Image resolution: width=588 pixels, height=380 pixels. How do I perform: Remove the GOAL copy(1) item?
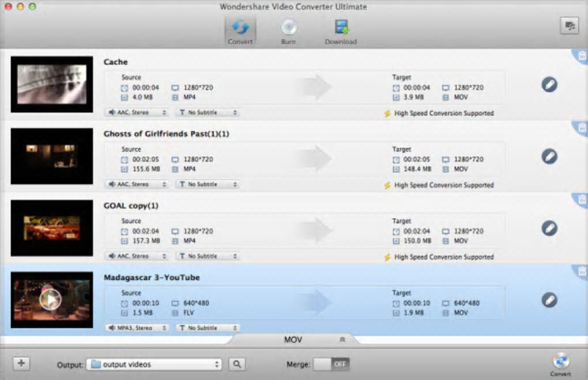(582, 200)
